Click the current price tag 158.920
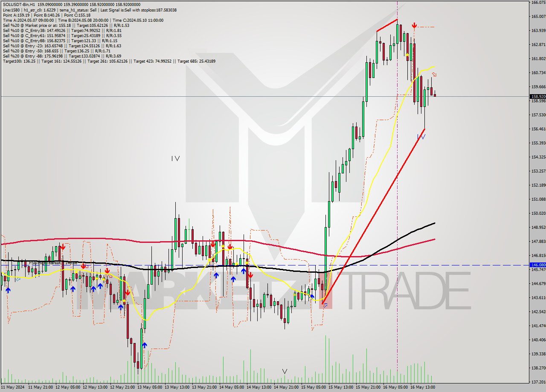546x392 pixels. pos(537,97)
